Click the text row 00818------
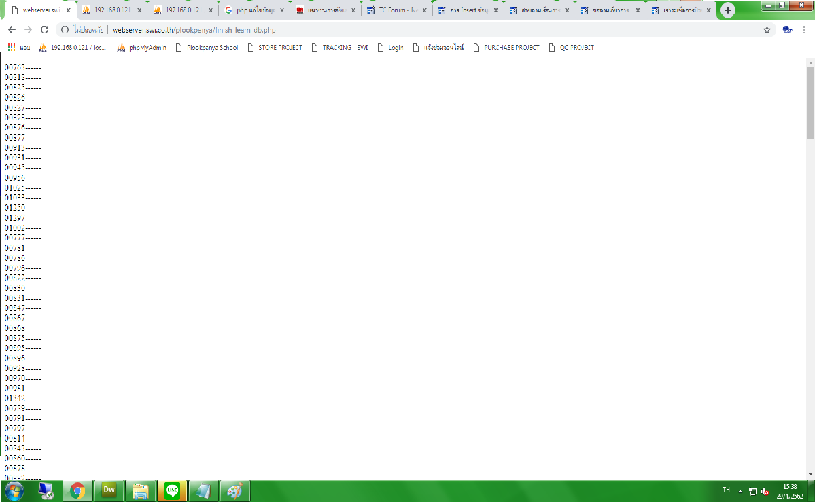Viewport: 817px width, 504px height. 23,78
